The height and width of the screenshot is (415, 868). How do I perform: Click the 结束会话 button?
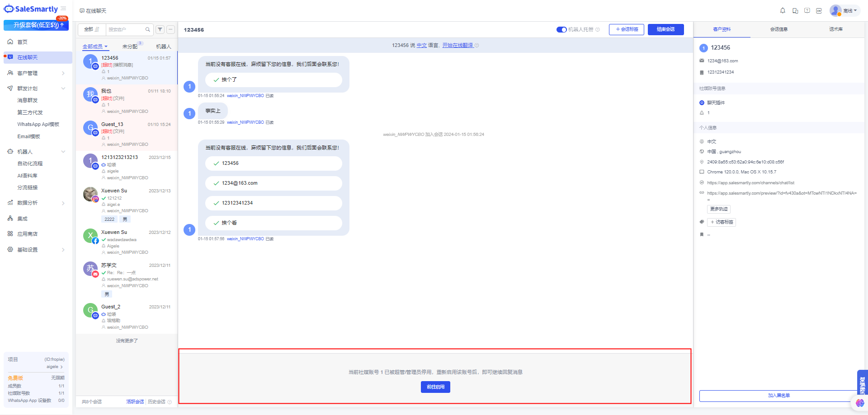click(665, 29)
